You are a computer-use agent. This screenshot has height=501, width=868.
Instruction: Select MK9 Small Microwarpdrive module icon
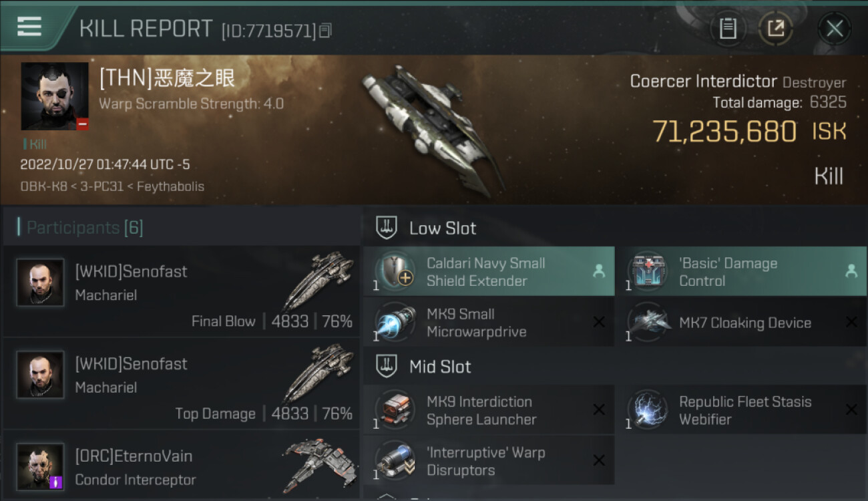[395, 323]
